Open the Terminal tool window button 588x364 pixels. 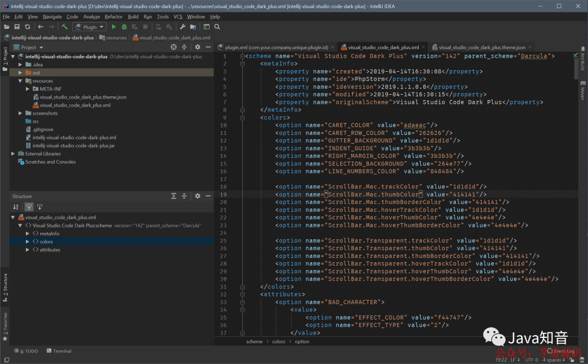(x=59, y=351)
